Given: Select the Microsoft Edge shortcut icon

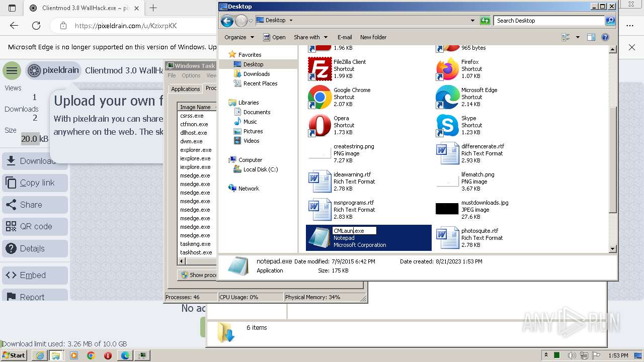Looking at the screenshot, I should pyautogui.click(x=447, y=97).
